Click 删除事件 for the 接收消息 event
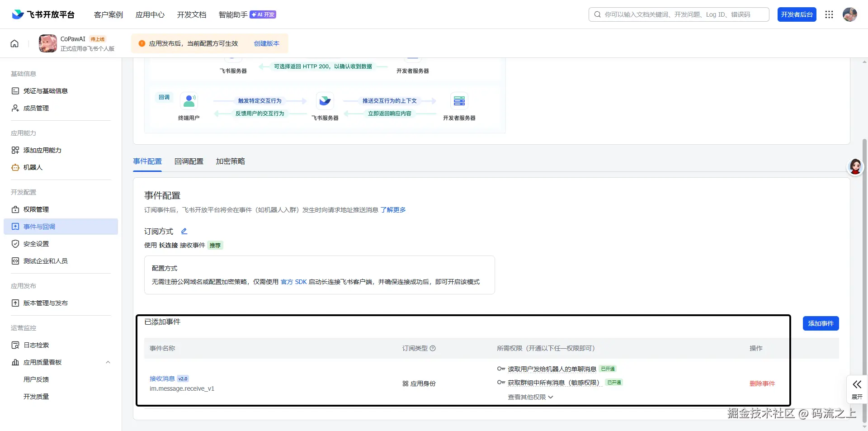The height and width of the screenshot is (431, 868). point(762,384)
